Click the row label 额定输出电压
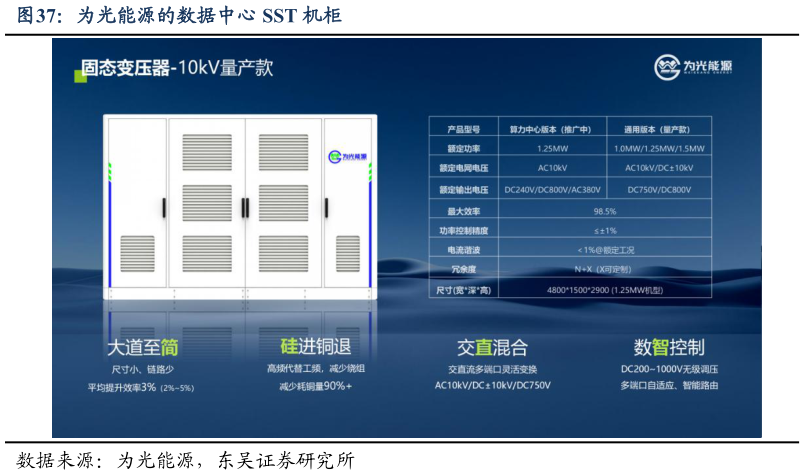 (464, 189)
